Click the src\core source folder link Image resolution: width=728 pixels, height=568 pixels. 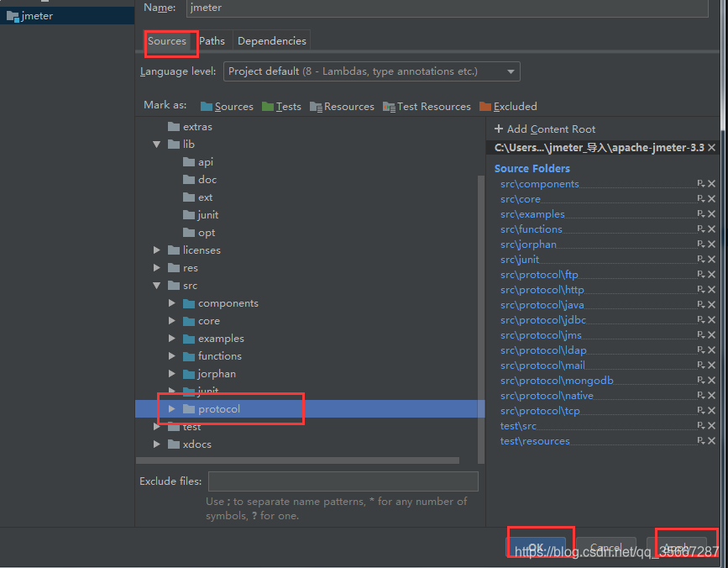[x=521, y=199]
